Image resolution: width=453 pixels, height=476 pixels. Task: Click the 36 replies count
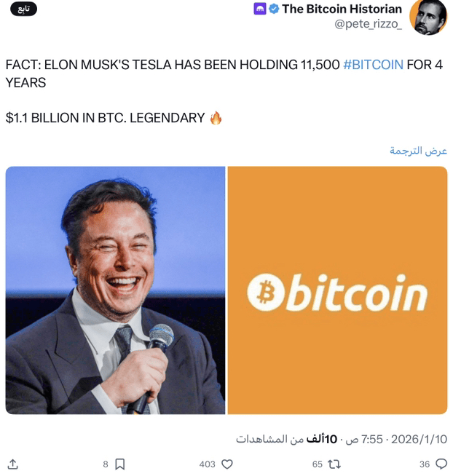(x=425, y=464)
